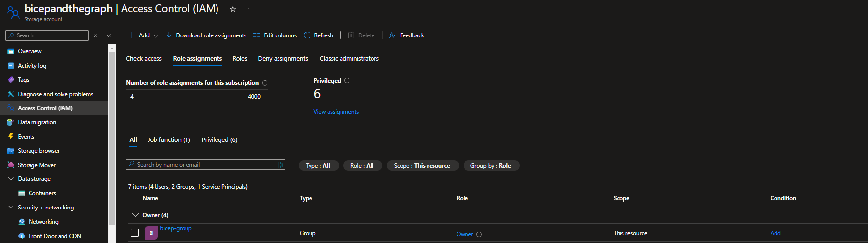Favorite this page with the star icon
The width and height of the screenshot is (868, 243).
tap(233, 9)
